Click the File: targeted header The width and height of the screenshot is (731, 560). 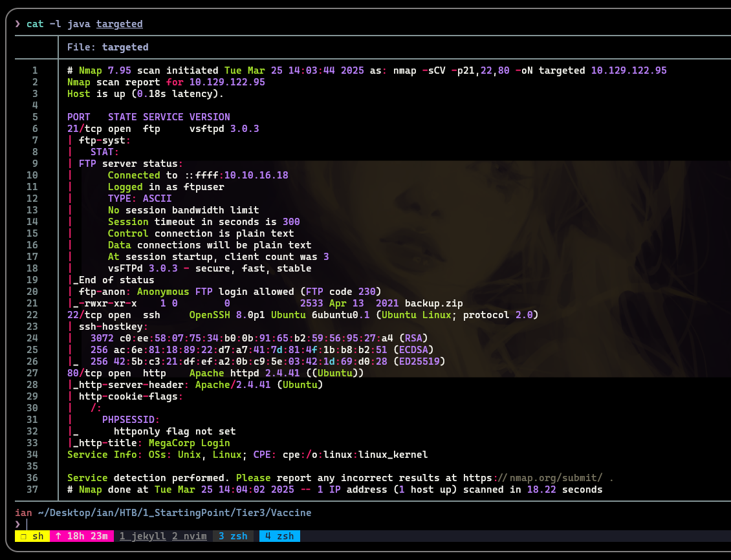(x=107, y=47)
